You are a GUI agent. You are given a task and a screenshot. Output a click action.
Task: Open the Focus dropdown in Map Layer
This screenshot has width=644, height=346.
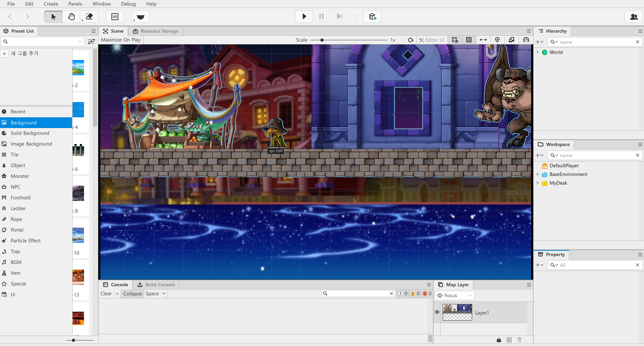[x=454, y=296]
